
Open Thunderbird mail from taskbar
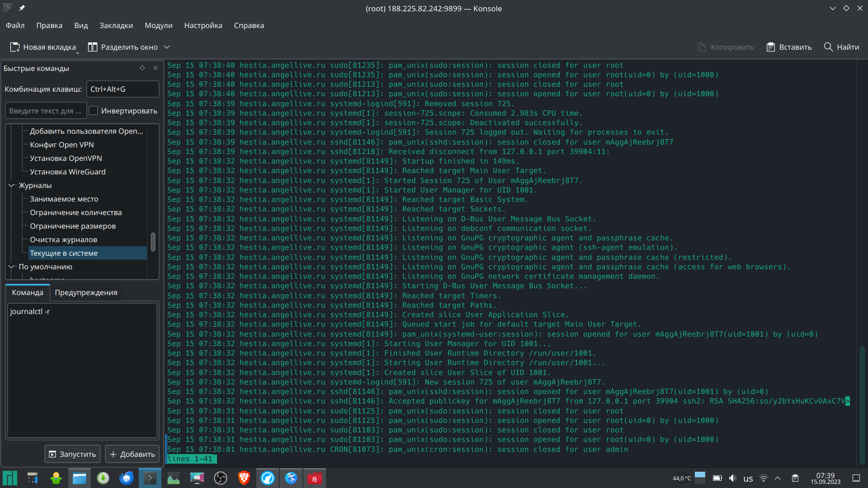point(127,478)
